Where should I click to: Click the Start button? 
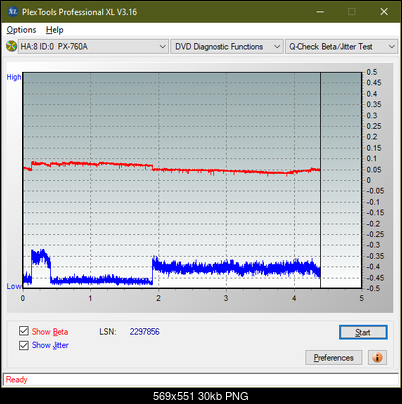coord(363,332)
